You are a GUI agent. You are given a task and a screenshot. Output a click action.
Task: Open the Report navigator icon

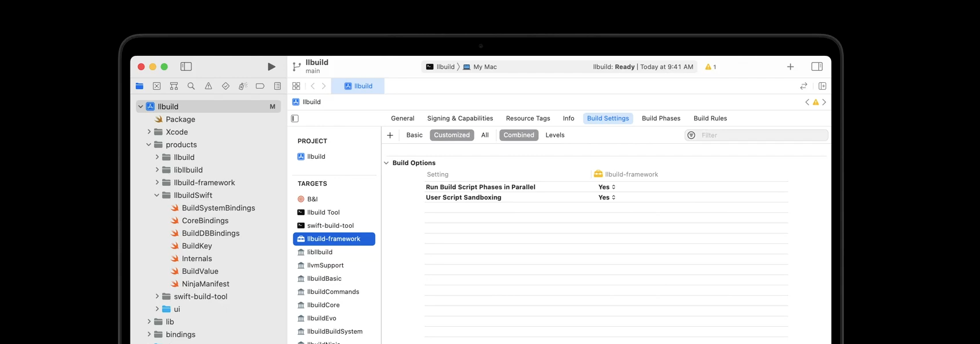(277, 86)
